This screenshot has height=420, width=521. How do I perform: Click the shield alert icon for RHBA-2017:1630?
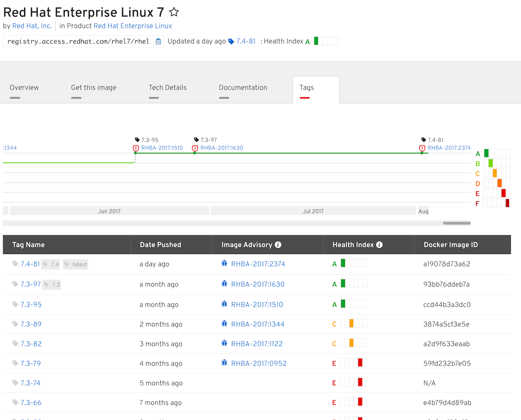[x=195, y=148]
